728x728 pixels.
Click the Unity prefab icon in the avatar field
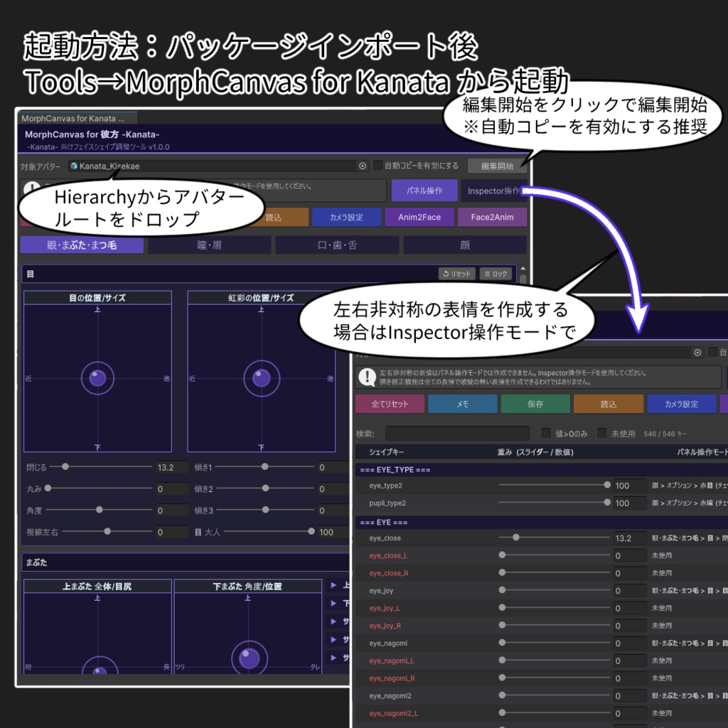click(74, 164)
